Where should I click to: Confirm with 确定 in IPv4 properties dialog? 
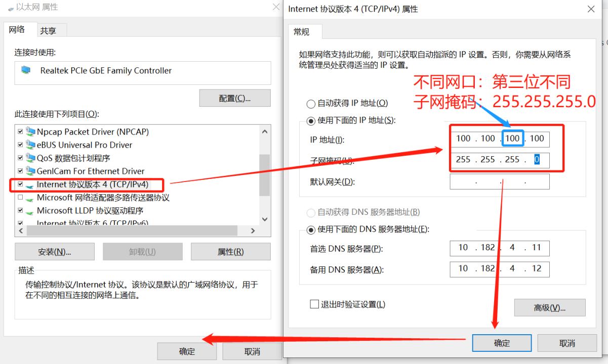point(502,343)
